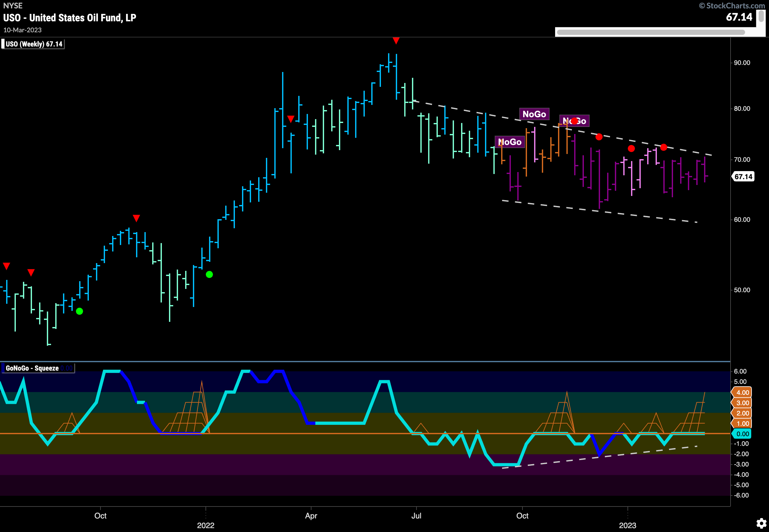Click the NoGo label partly covered by a red dot

(574, 121)
